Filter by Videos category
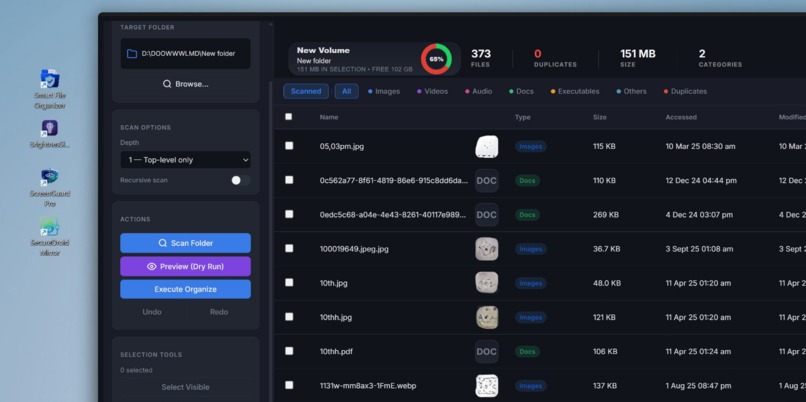 pyautogui.click(x=432, y=92)
